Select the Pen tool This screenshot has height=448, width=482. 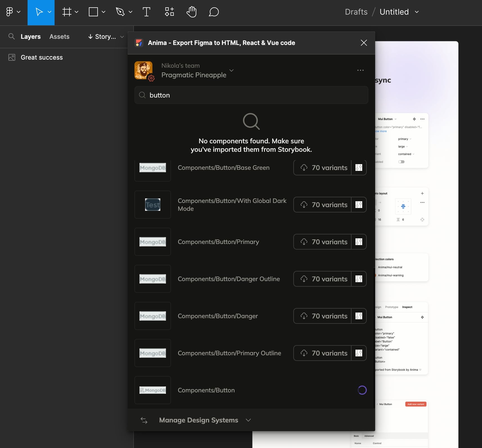click(120, 12)
